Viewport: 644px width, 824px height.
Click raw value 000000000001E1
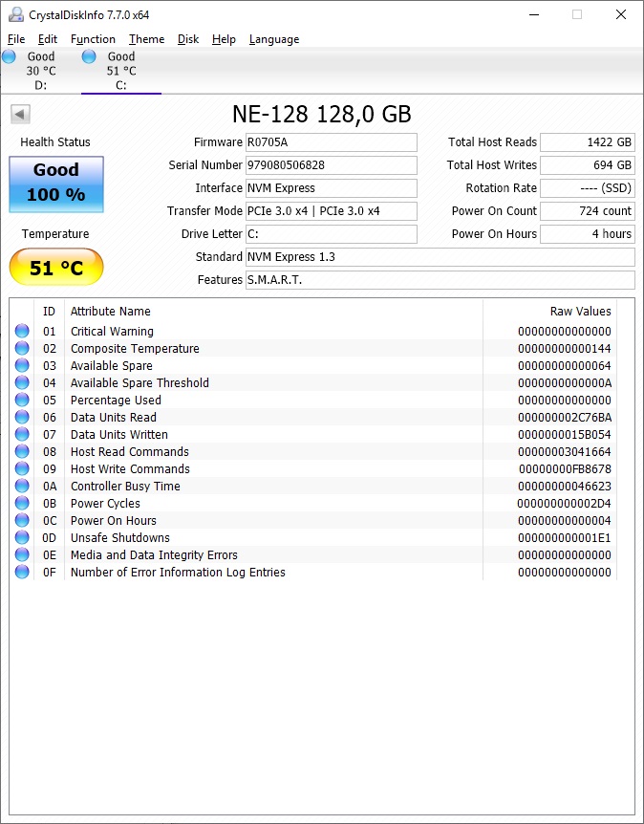tap(565, 537)
